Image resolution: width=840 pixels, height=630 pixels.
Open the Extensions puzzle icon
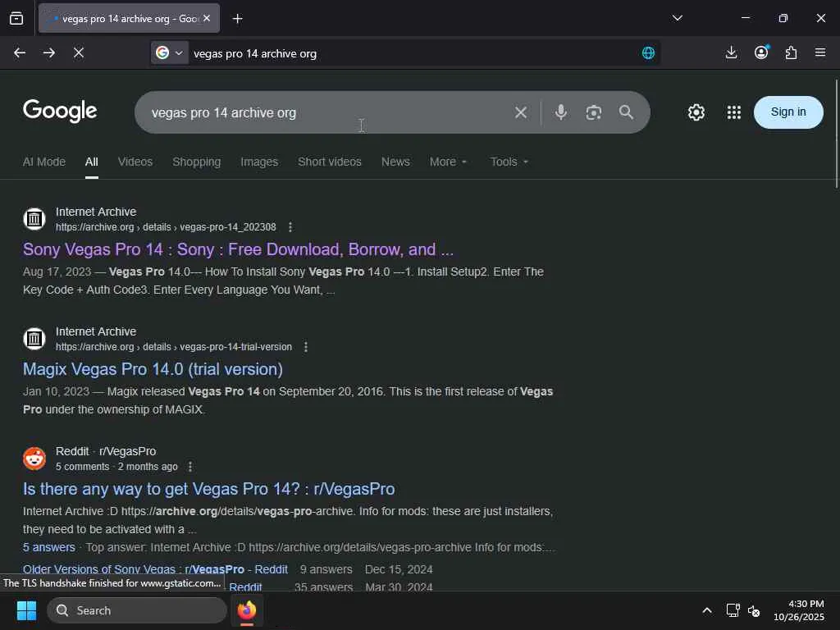coord(791,52)
